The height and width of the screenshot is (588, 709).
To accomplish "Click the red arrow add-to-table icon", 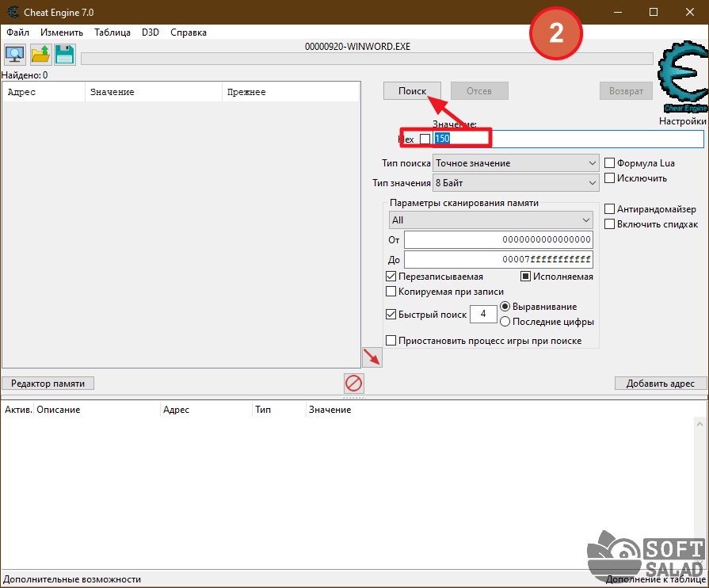I will [372, 357].
